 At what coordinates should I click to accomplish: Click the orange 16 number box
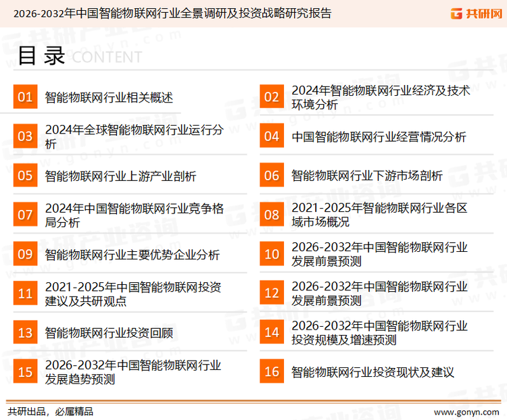pyautogui.click(x=272, y=371)
